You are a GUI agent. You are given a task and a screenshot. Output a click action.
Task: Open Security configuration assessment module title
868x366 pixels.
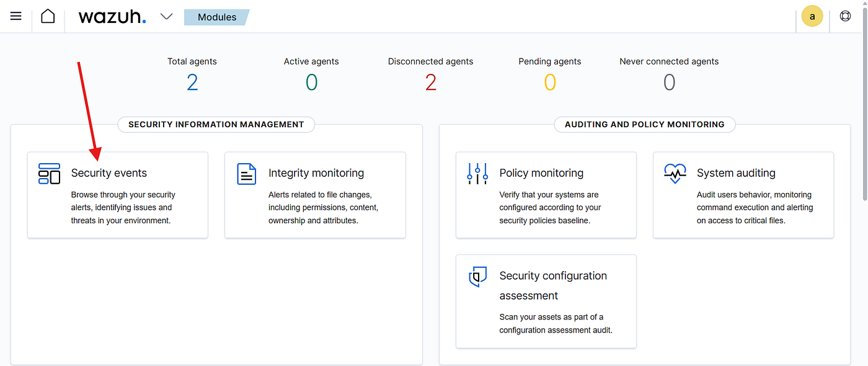pos(553,285)
